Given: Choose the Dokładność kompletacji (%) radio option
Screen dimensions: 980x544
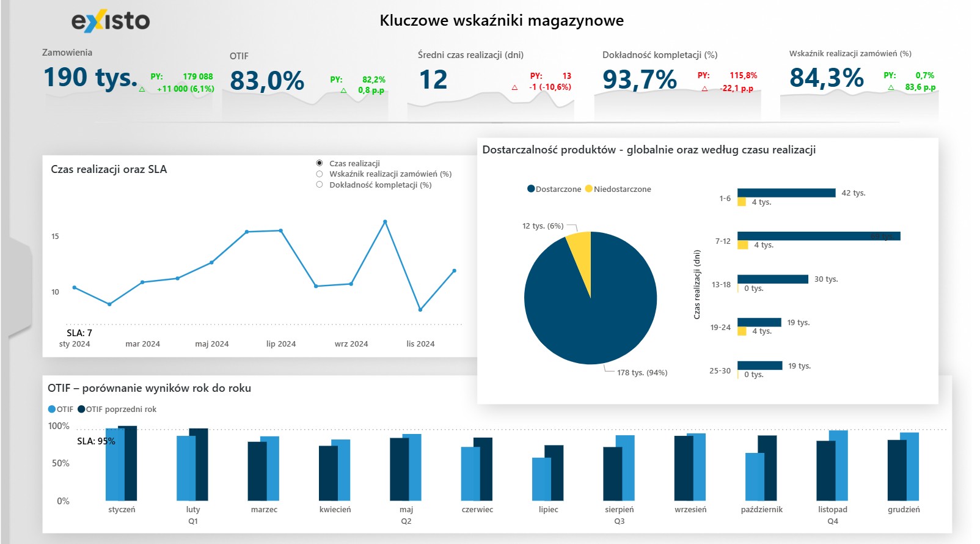Looking at the screenshot, I should pyautogui.click(x=320, y=185).
